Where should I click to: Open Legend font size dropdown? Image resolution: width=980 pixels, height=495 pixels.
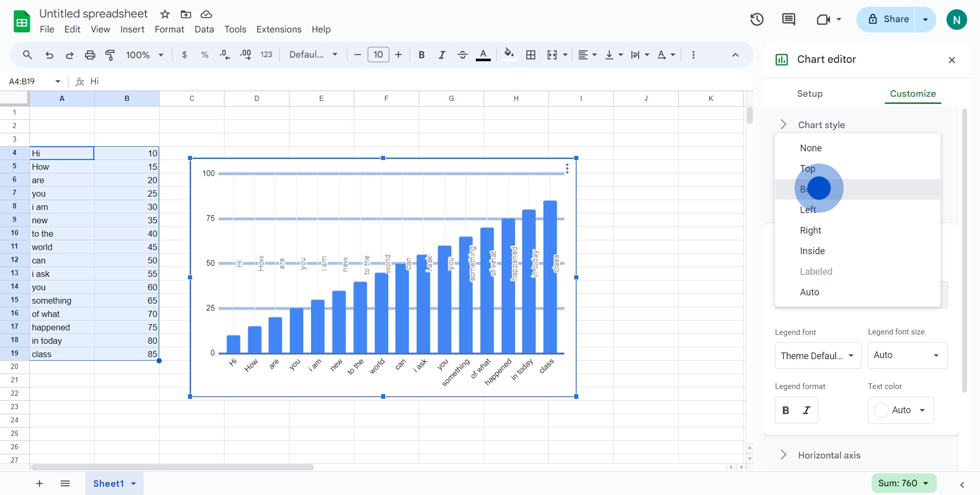click(907, 356)
